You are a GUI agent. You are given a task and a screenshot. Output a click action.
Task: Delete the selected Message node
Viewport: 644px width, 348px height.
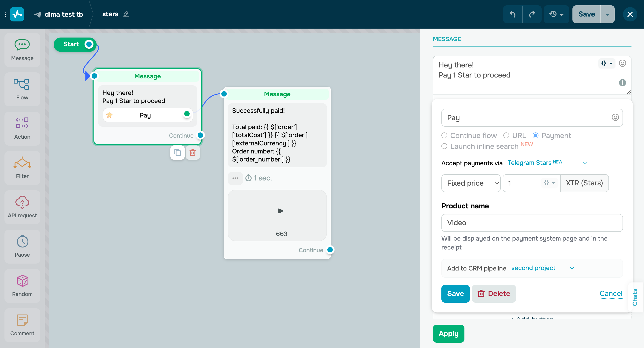193,153
